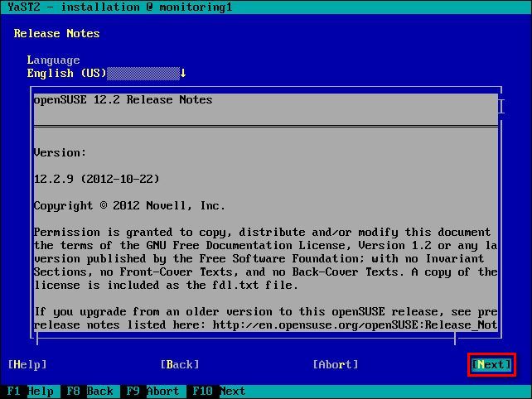Image resolution: width=532 pixels, height=399 pixels.
Task: Click the line starting 'If you upgrade from an older'
Action: coord(266,312)
